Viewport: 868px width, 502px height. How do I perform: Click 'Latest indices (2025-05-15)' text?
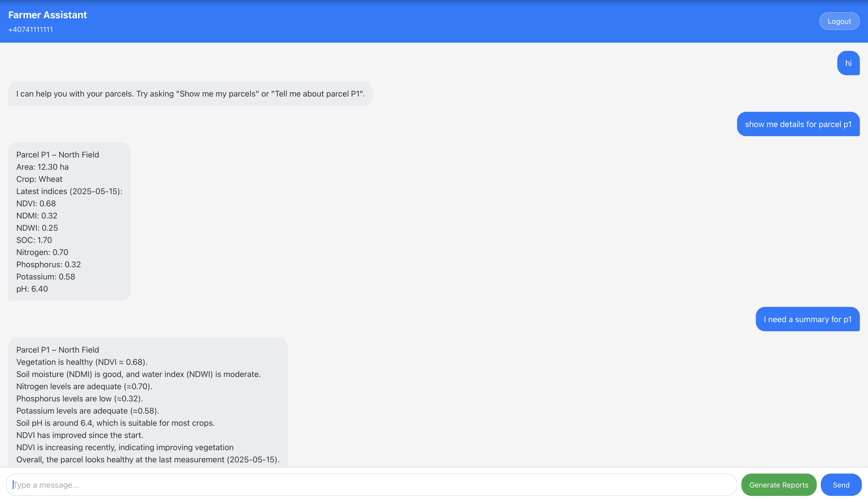(69, 191)
